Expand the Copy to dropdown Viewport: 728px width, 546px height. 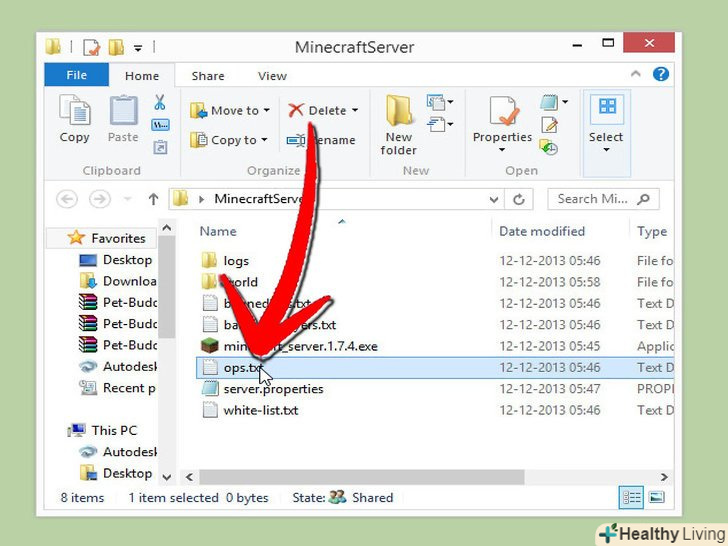(264, 140)
